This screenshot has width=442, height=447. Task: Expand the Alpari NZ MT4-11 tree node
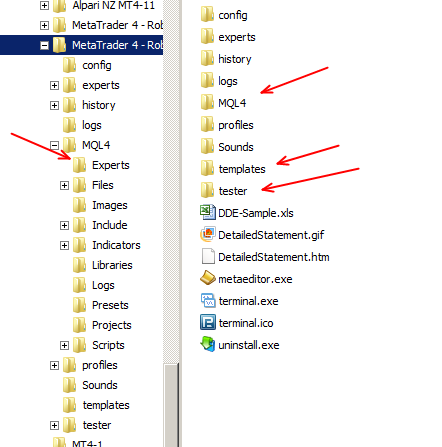[x=44, y=5]
